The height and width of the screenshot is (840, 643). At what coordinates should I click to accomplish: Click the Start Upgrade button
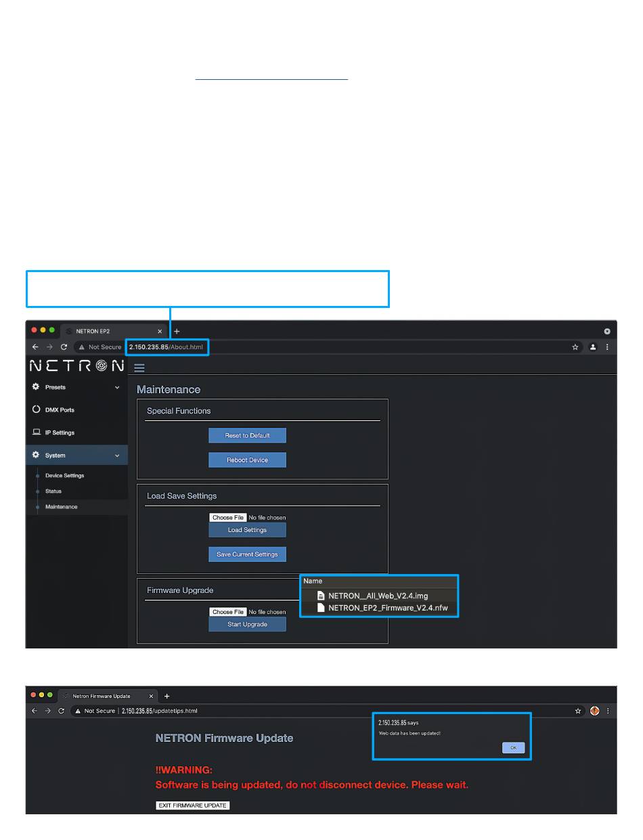pos(248,624)
